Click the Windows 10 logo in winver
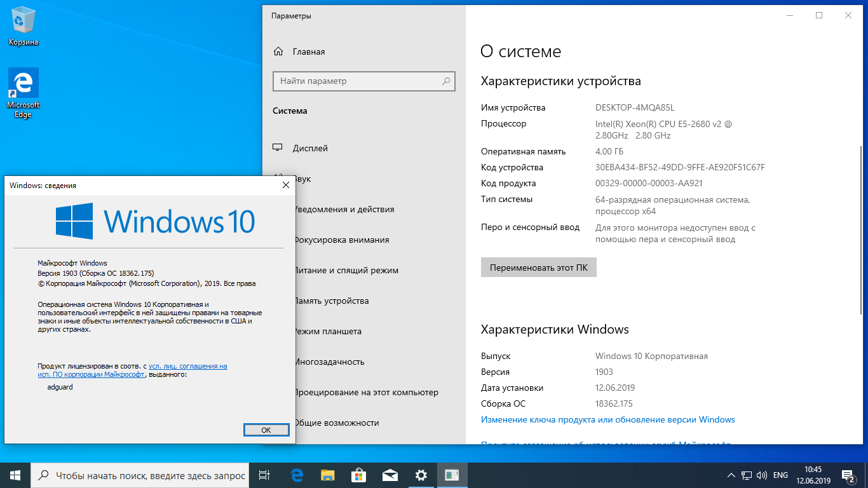868x488 pixels. coord(155,221)
